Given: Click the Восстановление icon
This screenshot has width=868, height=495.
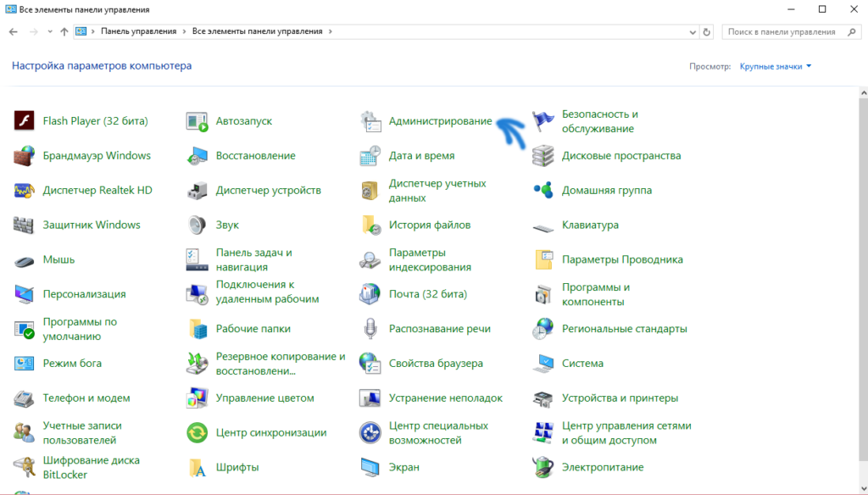Looking at the screenshot, I should click(197, 156).
